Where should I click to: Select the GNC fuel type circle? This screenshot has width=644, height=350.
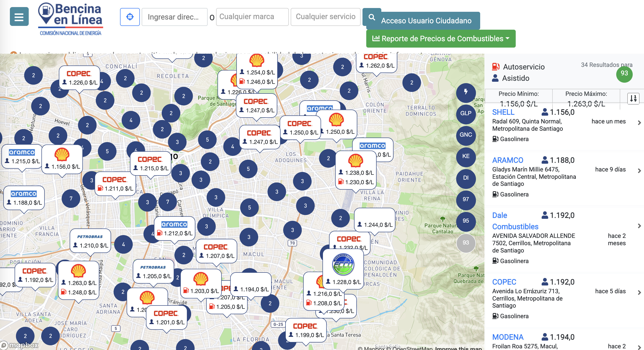466,135
